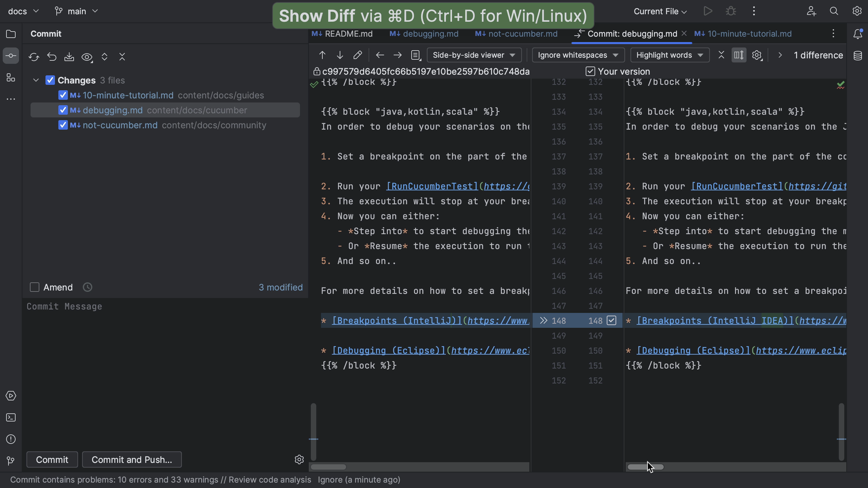Open the Highlight words dropdown
Image resolution: width=868 pixels, height=488 pixels.
pyautogui.click(x=670, y=55)
